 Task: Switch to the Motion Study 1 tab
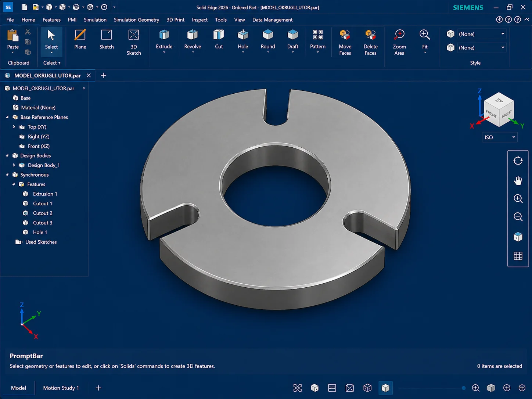pyautogui.click(x=61, y=388)
